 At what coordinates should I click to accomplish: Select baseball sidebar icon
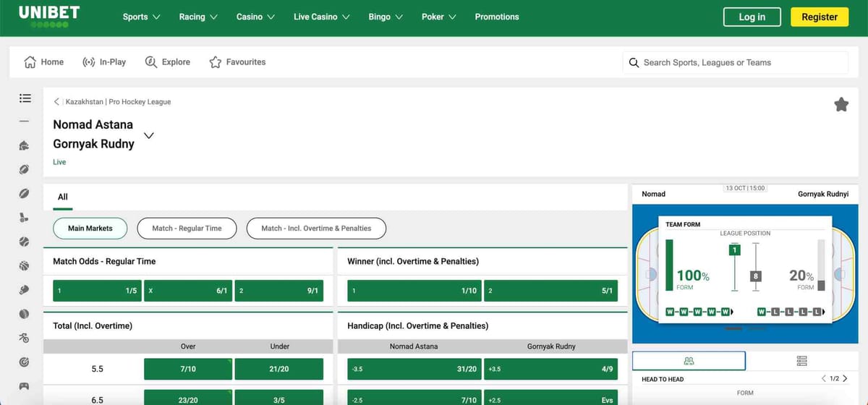click(x=25, y=242)
